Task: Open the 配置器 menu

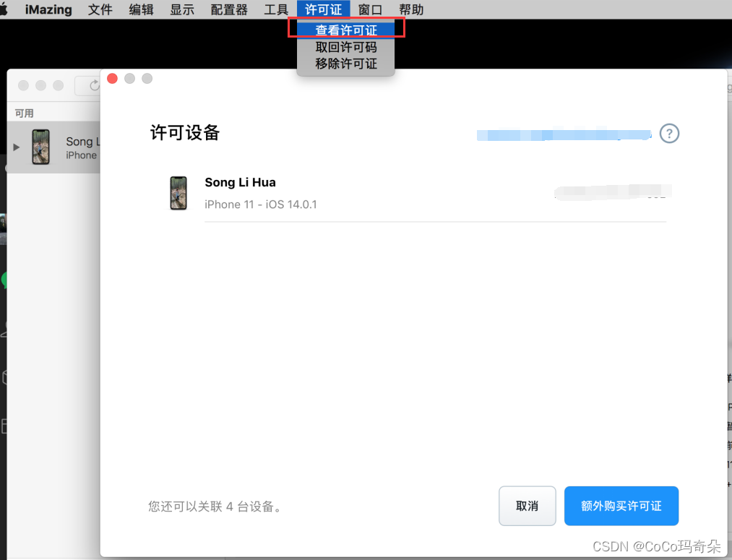Action: coord(228,9)
